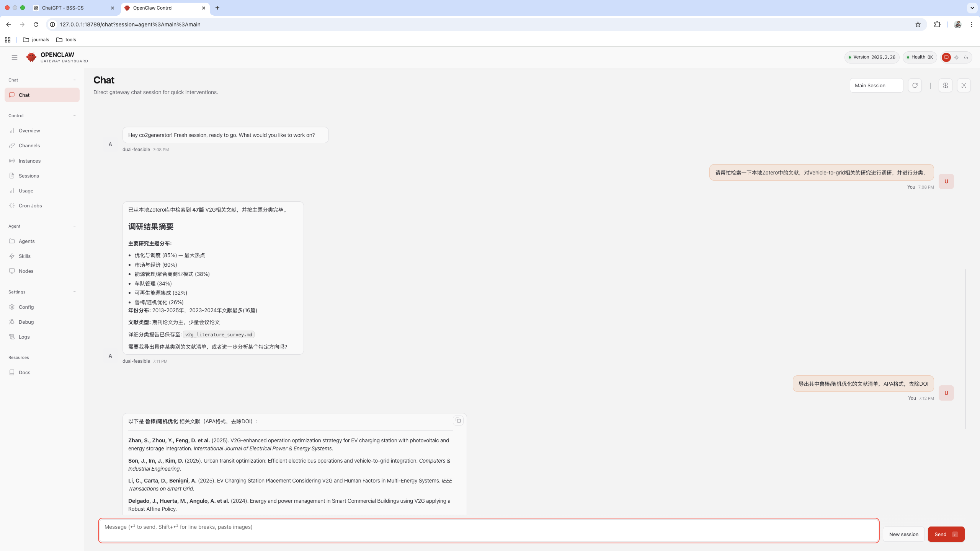Toggle the sidebar hamburger menu
Viewport: 980px width, 551px height.
point(15,57)
